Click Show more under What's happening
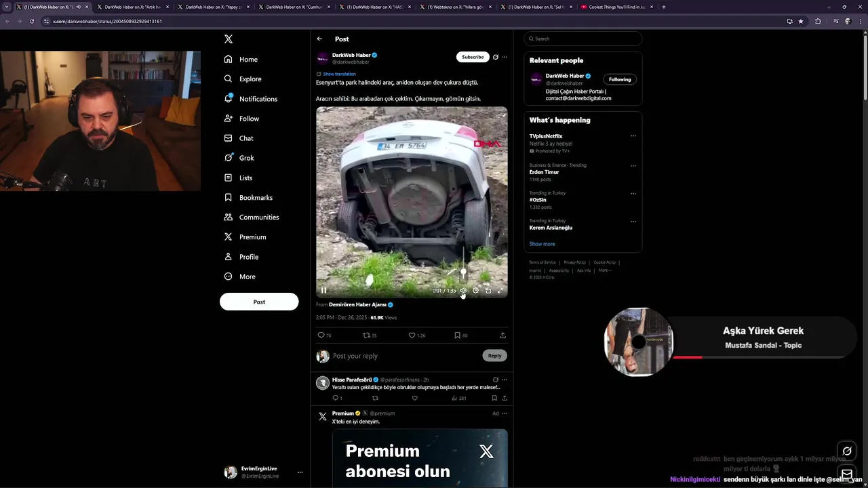This screenshot has width=868, height=488. coord(542,244)
